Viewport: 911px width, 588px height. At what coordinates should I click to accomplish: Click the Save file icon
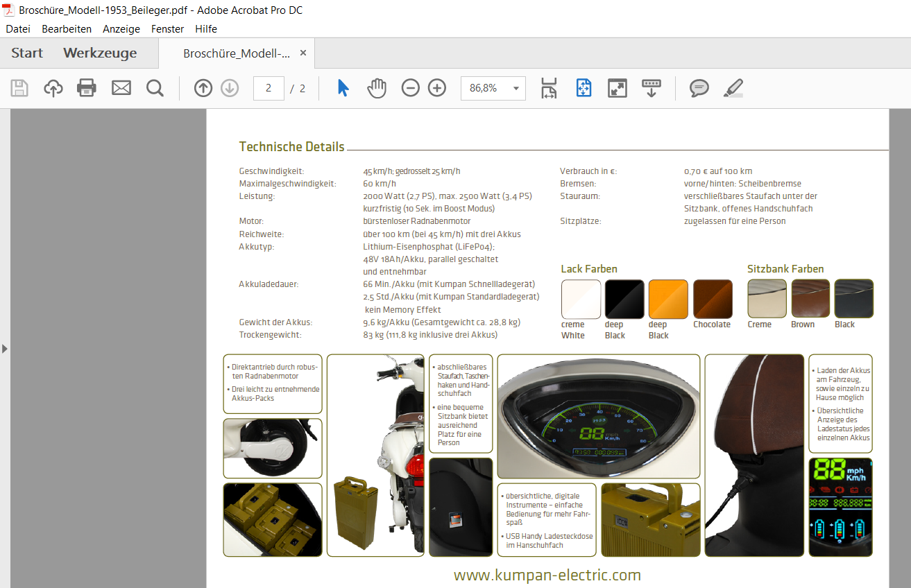click(x=19, y=88)
